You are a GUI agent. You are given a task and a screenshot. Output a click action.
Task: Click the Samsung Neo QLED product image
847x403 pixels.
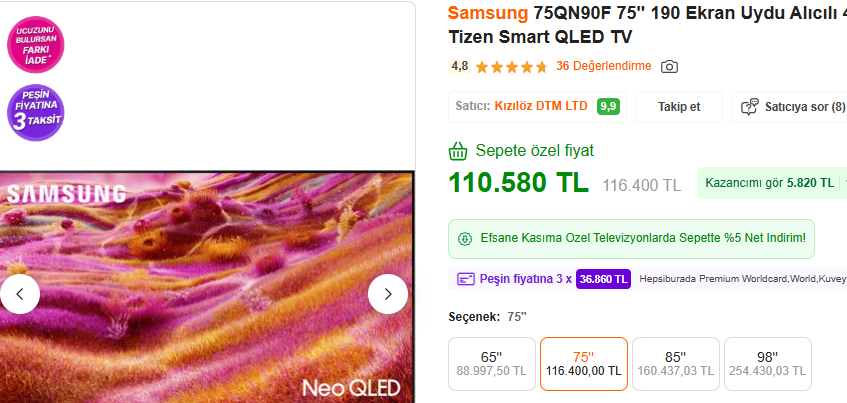(x=207, y=287)
